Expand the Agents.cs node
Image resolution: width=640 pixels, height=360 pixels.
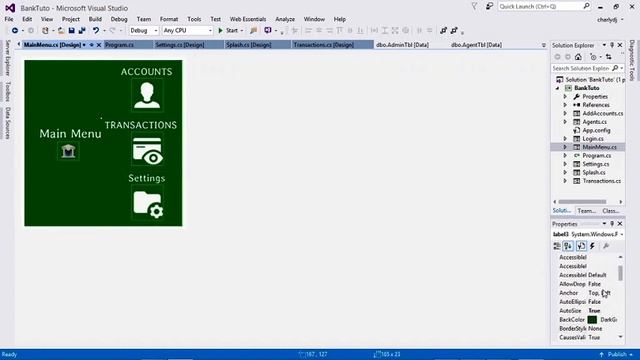[x=565, y=122]
